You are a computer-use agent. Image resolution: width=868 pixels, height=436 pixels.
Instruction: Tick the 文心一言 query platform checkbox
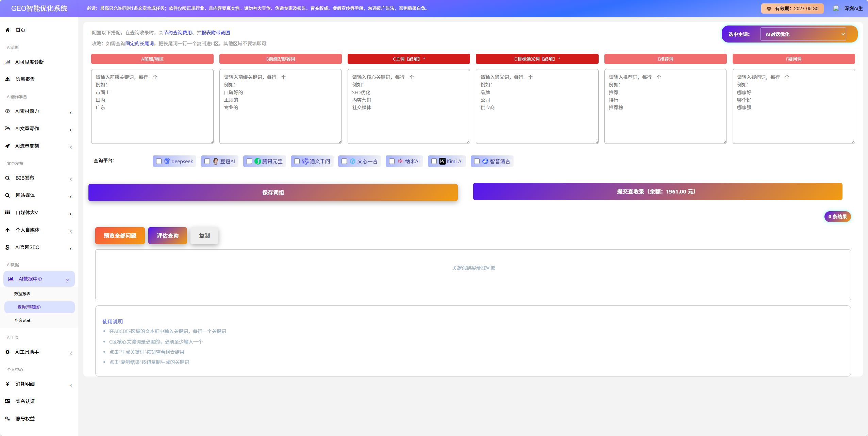(x=344, y=161)
